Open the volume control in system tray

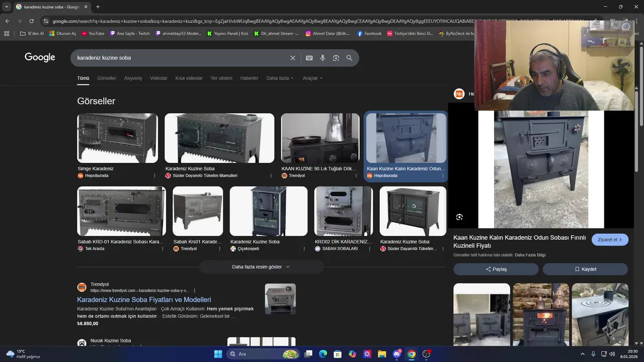tap(612, 354)
